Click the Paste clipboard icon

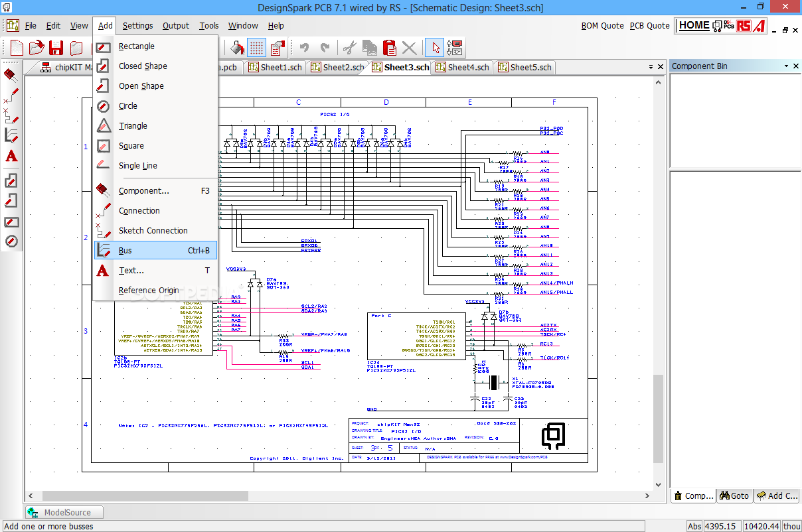tap(390, 47)
